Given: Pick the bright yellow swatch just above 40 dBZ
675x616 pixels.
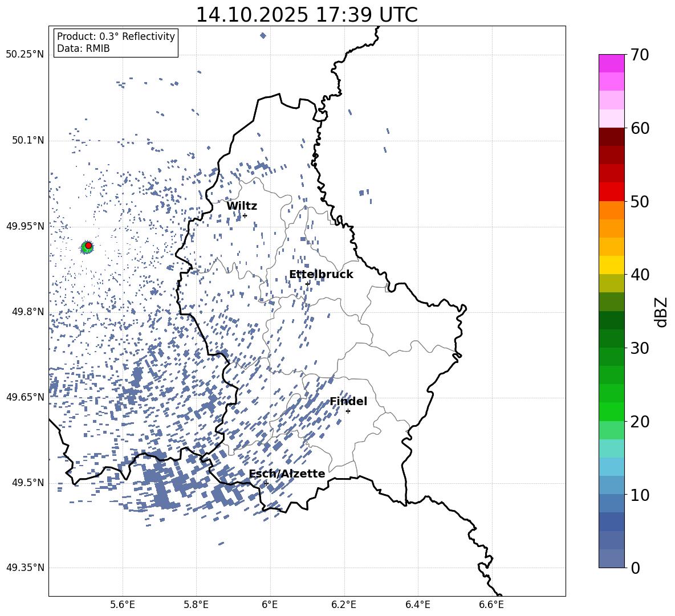Looking at the screenshot, I should click(x=611, y=266).
